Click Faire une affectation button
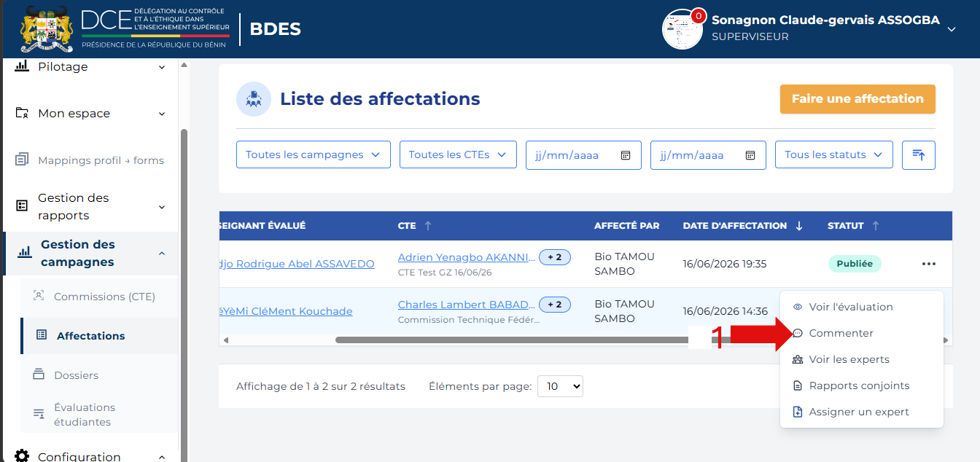980x462 pixels. tap(857, 99)
